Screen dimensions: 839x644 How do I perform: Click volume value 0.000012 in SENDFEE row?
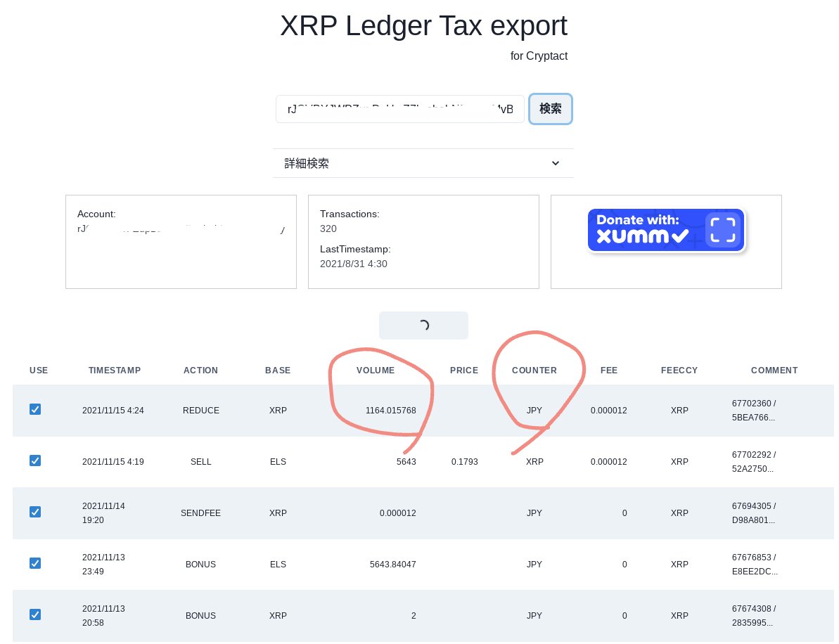click(x=397, y=513)
